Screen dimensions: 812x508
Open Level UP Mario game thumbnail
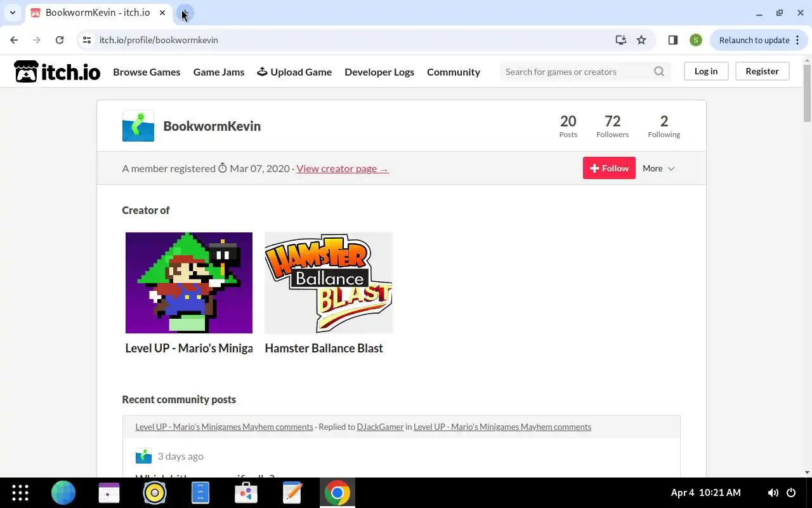pyautogui.click(x=189, y=283)
